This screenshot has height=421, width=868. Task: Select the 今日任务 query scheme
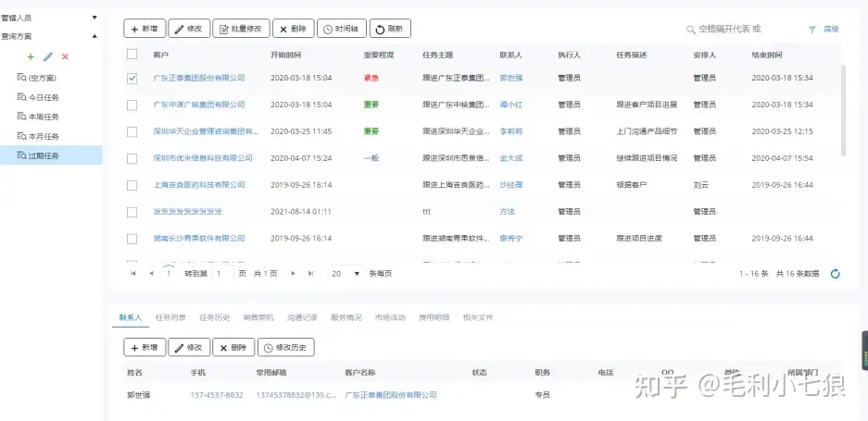51,97
